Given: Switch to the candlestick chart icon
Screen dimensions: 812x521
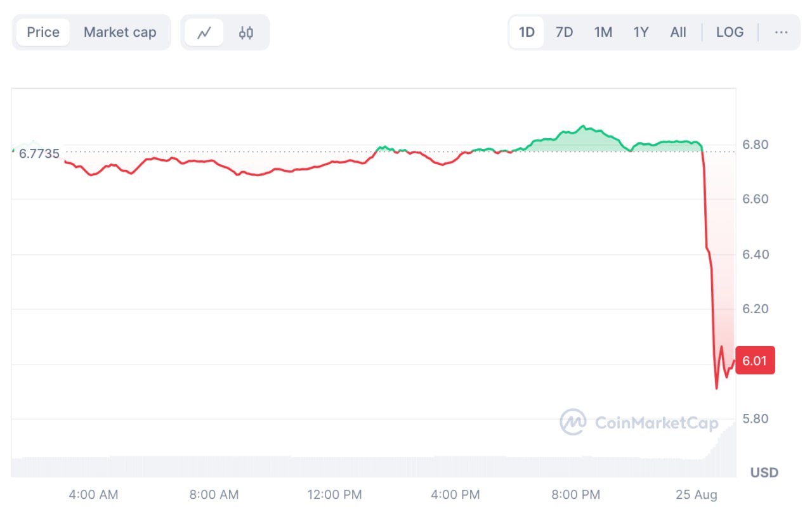Looking at the screenshot, I should pos(246,32).
